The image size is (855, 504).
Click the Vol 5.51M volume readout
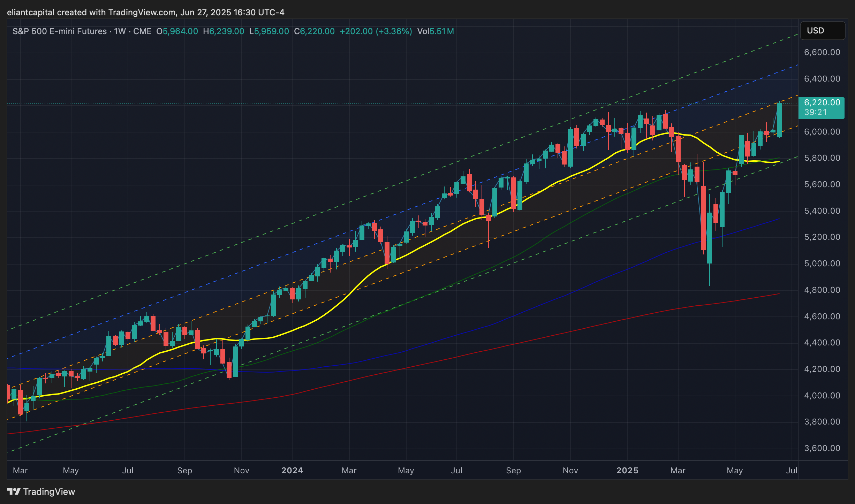point(436,31)
